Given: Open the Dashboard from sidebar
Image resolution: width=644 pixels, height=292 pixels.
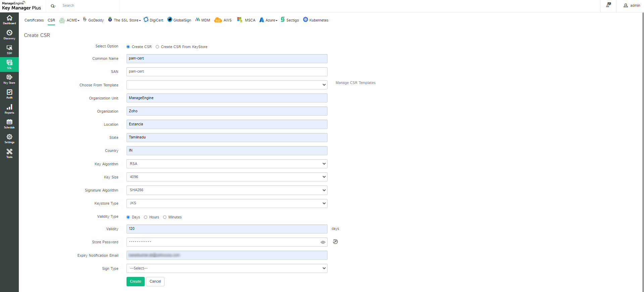Looking at the screenshot, I should 9,20.
